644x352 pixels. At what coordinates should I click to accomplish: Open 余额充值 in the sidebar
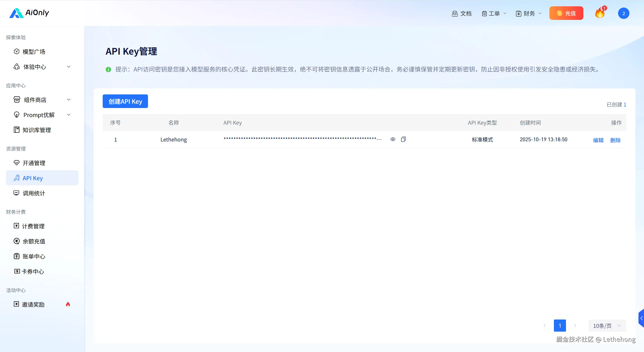34,241
